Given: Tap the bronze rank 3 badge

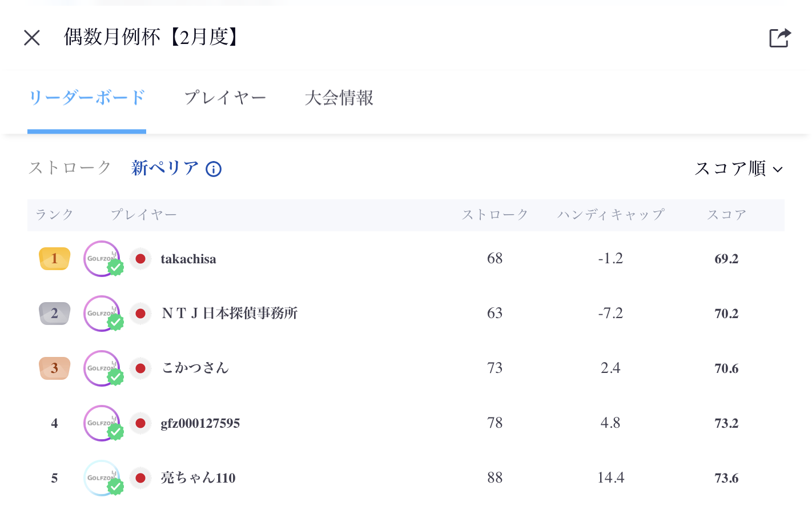Looking at the screenshot, I should (54, 368).
